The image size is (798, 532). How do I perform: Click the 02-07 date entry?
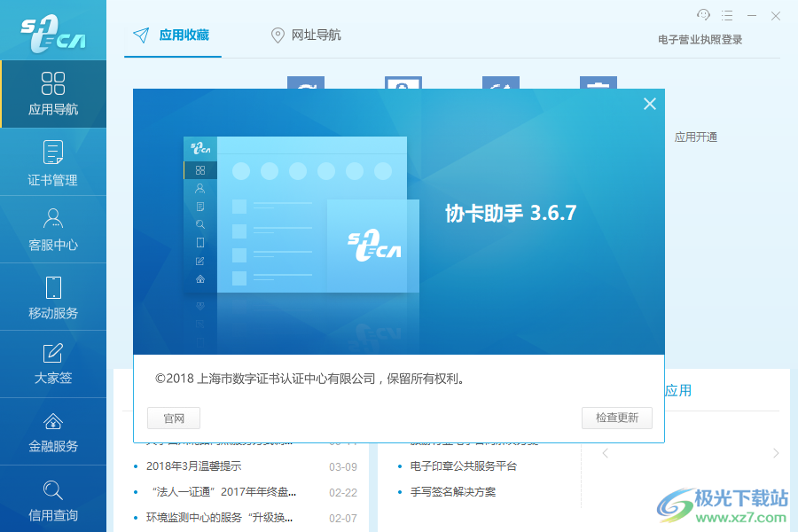pos(343,518)
